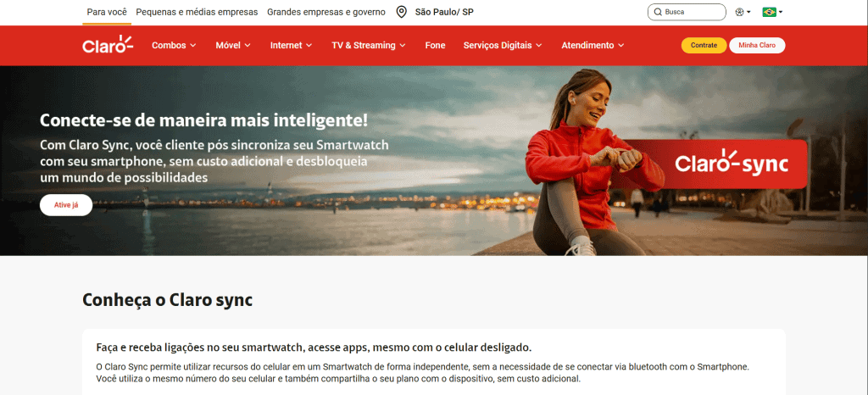The height and width of the screenshot is (395, 868).
Task: Click the location pin icon
Action: [x=401, y=12]
